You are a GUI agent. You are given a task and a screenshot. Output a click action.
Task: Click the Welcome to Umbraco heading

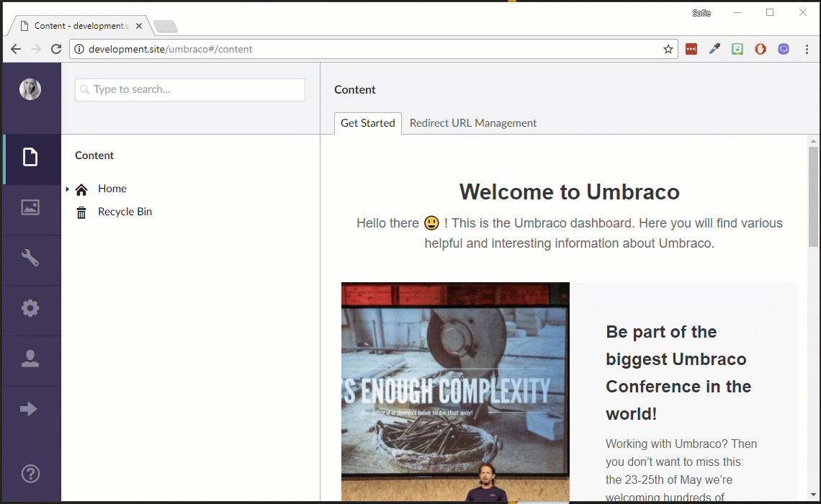569,192
